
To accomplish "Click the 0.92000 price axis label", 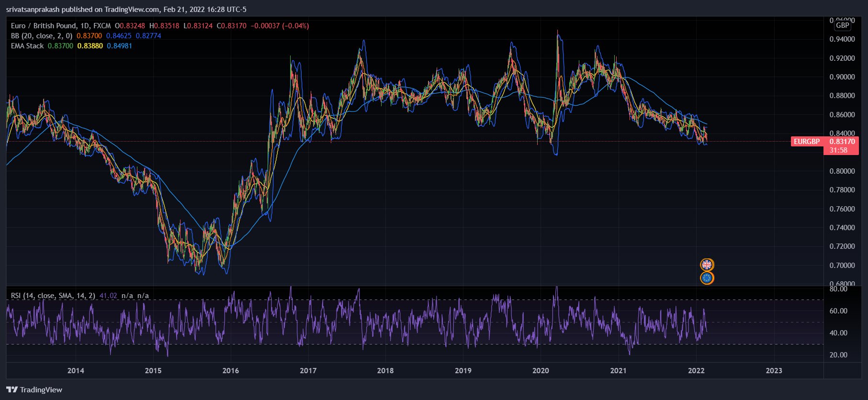I will (842, 58).
